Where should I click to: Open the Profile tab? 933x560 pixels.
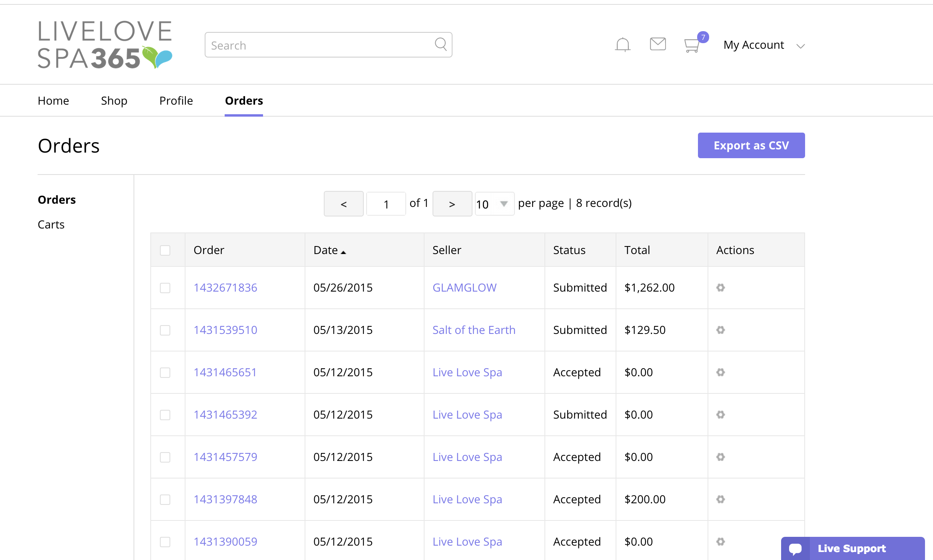(176, 101)
